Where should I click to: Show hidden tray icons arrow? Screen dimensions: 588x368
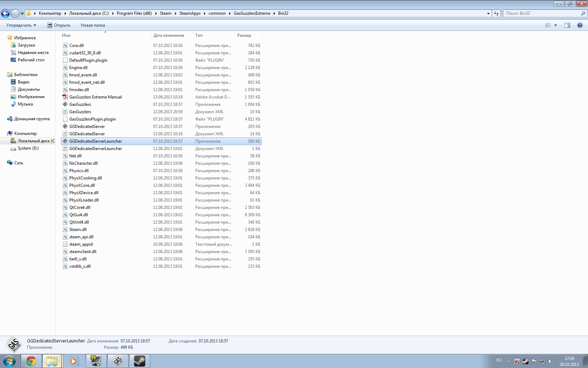[509, 361]
